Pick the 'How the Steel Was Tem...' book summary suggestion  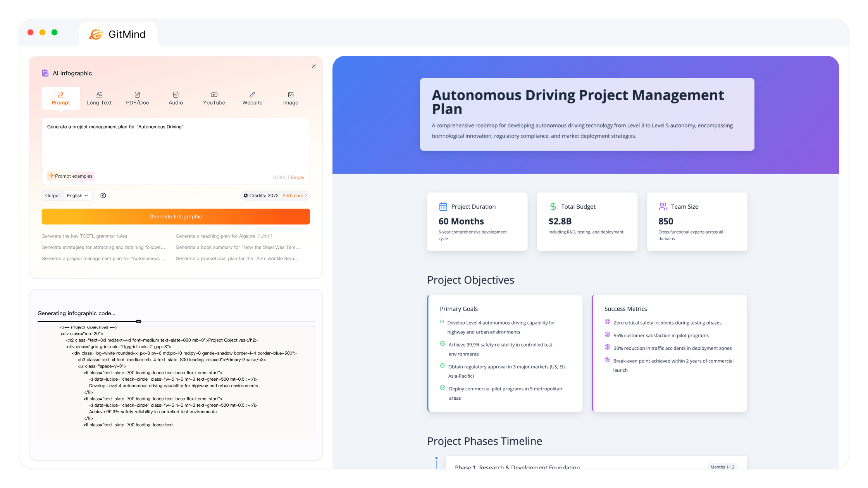(238, 247)
